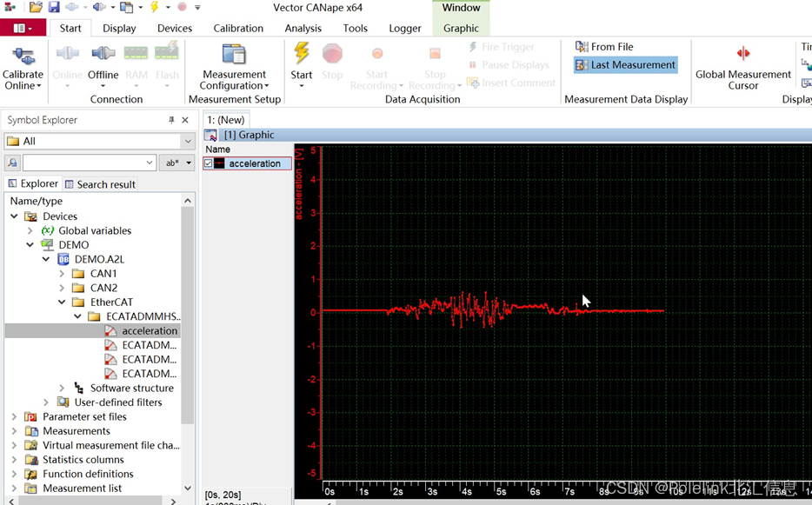Select the Function definitions icon
This screenshot has height=505, width=812.
[x=31, y=474]
